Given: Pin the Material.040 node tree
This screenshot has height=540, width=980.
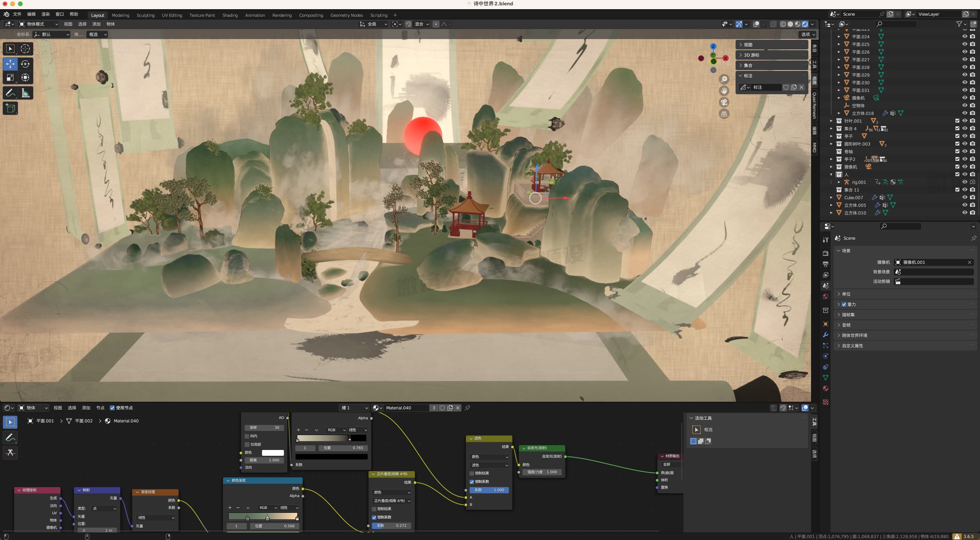Looking at the screenshot, I should coord(467,408).
